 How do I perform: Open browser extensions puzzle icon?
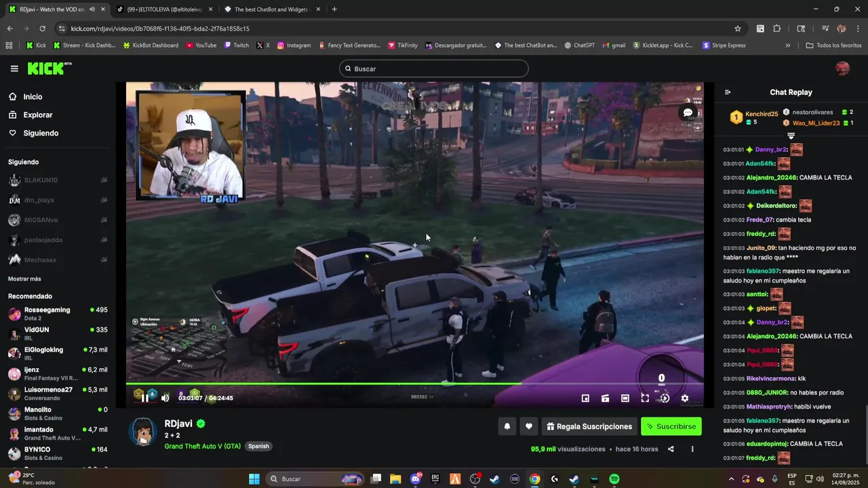pyautogui.click(x=777, y=28)
